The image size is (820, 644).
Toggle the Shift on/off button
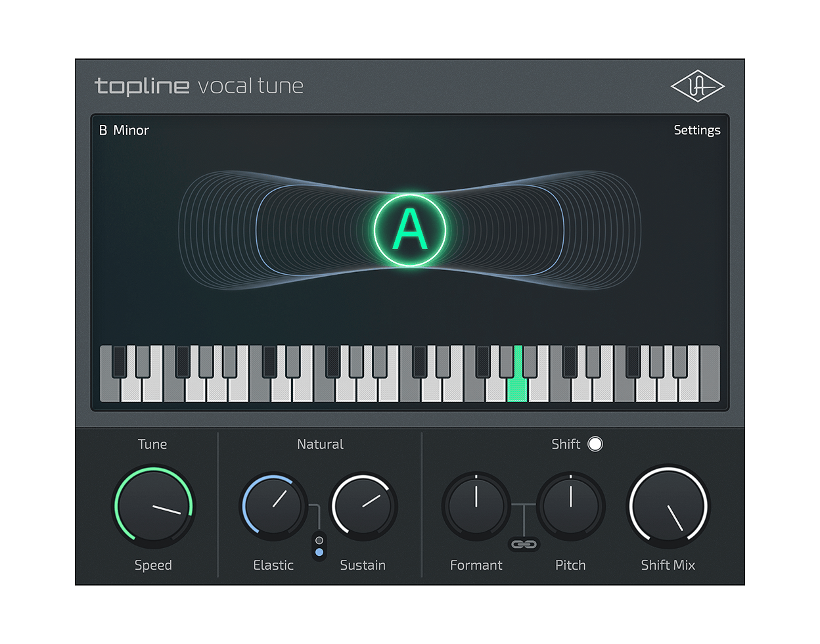point(595,444)
